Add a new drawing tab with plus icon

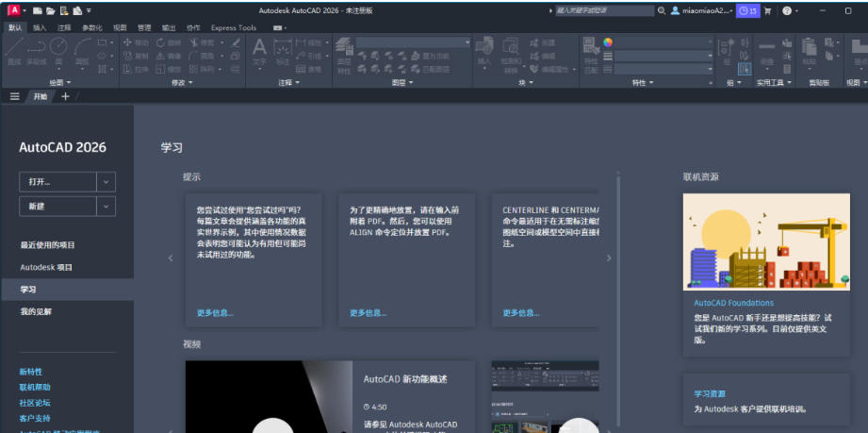click(x=65, y=96)
